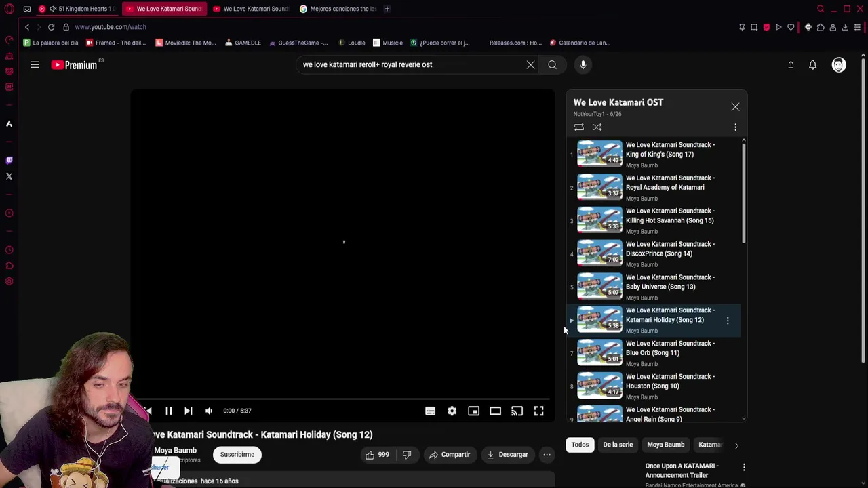Go back in browser history
Viewport: 868px width, 488px height.
point(26,27)
